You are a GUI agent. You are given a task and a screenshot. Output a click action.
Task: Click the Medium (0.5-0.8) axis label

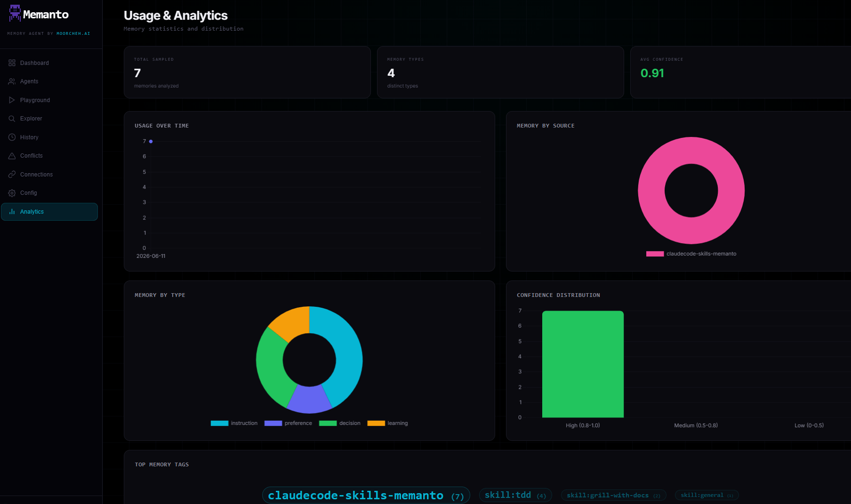click(696, 425)
